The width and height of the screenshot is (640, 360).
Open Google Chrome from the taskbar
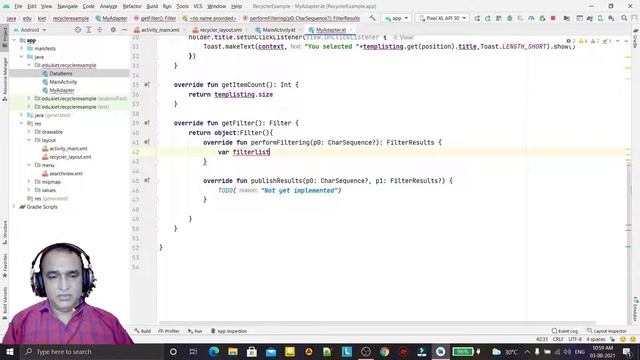pyautogui.click(x=384, y=351)
